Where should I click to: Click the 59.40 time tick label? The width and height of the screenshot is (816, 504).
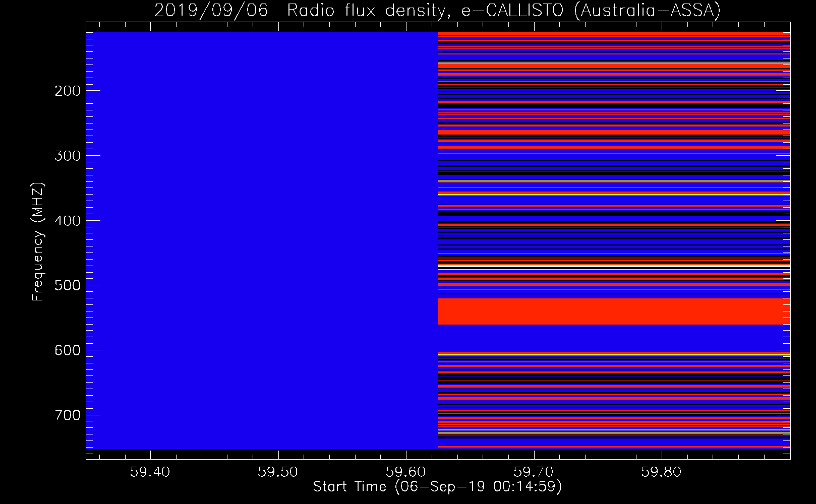(x=150, y=472)
